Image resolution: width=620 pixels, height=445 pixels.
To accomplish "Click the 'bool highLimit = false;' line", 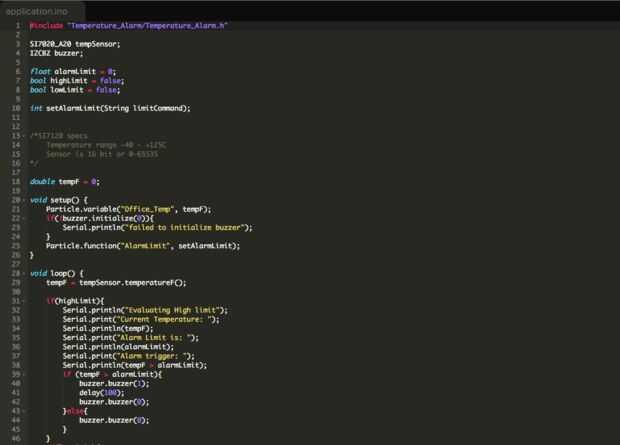I will [77, 81].
